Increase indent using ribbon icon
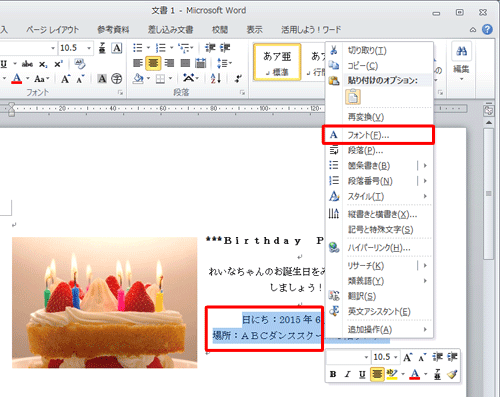Screen dimensions: 500x397 click(225, 48)
